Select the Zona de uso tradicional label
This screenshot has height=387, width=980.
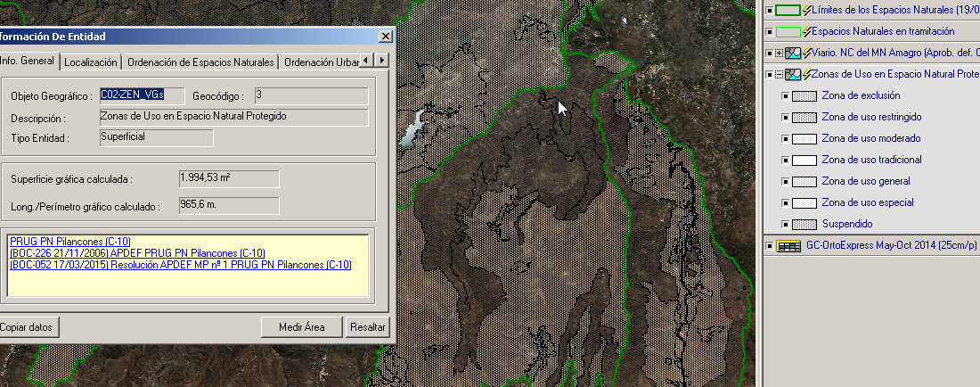[871, 160]
